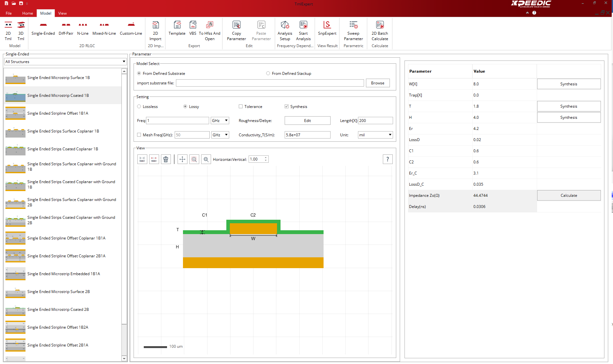Click the Calculate impedance button
The width and height of the screenshot is (613, 364).
pyautogui.click(x=569, y=196)
